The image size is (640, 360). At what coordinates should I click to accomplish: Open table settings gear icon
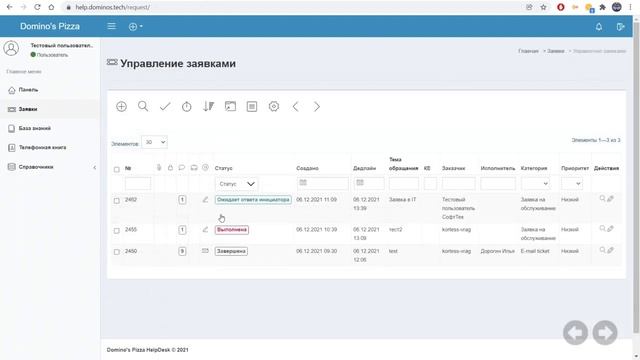coord(274,107)
